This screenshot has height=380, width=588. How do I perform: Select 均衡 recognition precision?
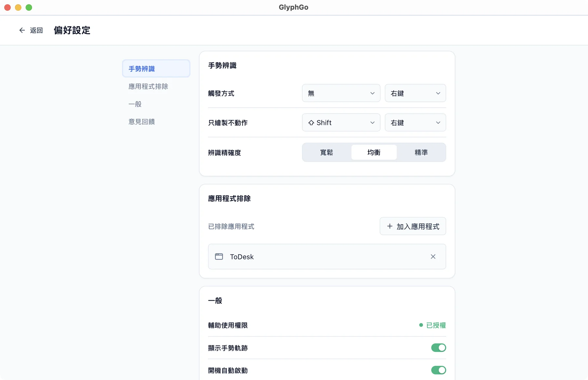pos(374,152)
